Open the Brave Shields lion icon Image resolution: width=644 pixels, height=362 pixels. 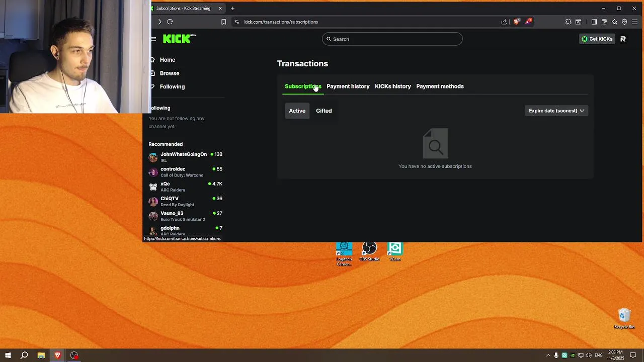pyautogui.click(x=516, y=22)
